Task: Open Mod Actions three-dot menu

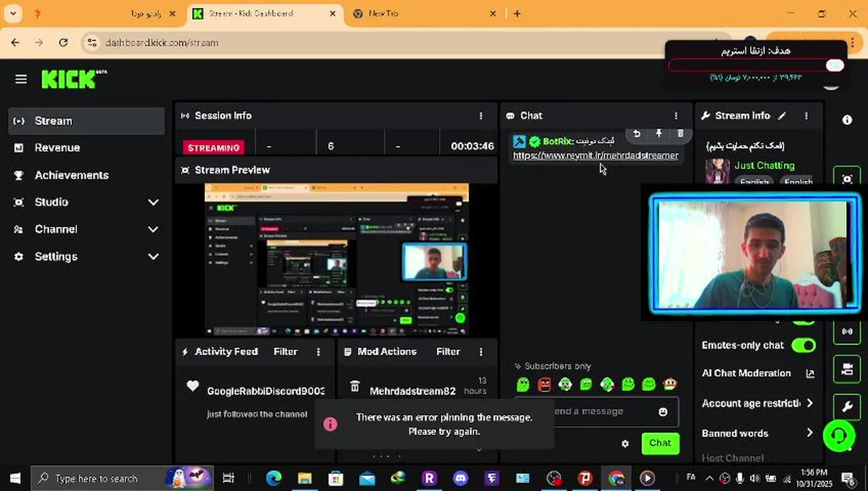Action: [x=480, y=352]
